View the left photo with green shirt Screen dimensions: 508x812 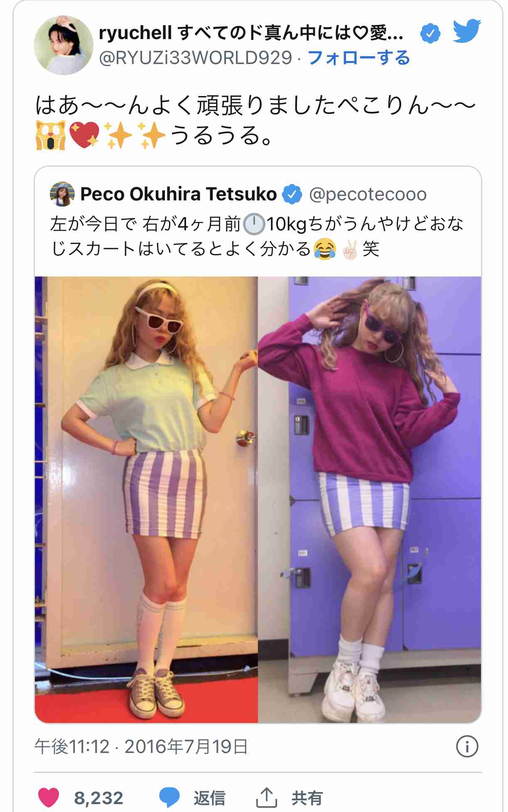click(146, 499)
